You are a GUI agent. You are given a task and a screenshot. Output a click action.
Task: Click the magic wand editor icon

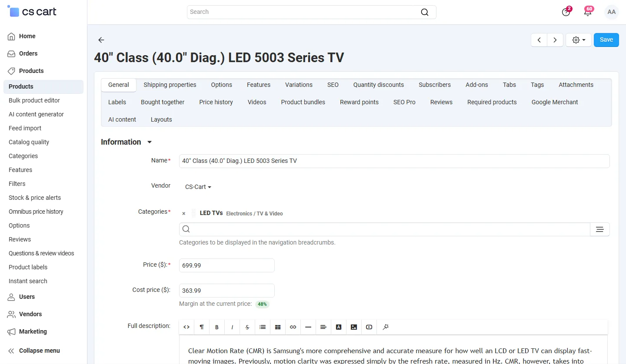click(385, 327)
